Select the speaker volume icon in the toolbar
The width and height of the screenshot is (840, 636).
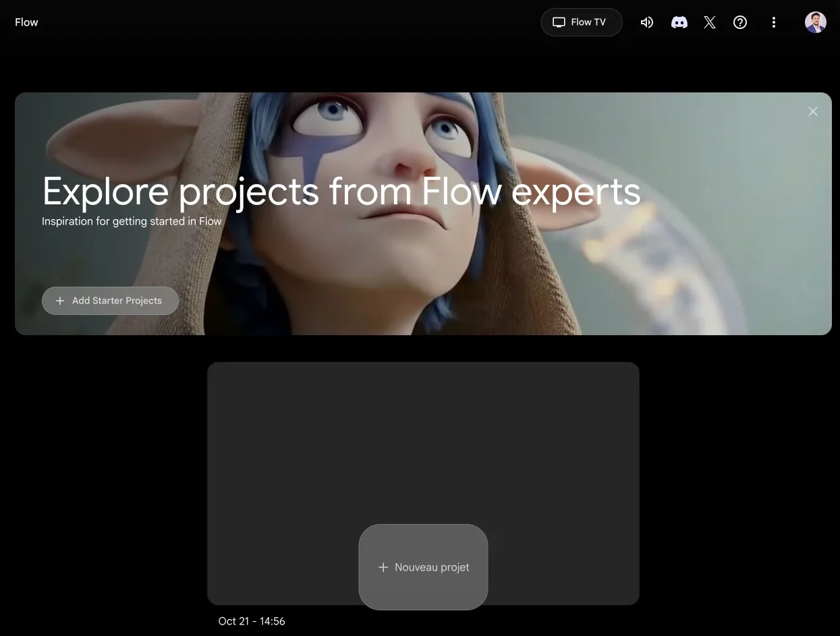point(646,22)
